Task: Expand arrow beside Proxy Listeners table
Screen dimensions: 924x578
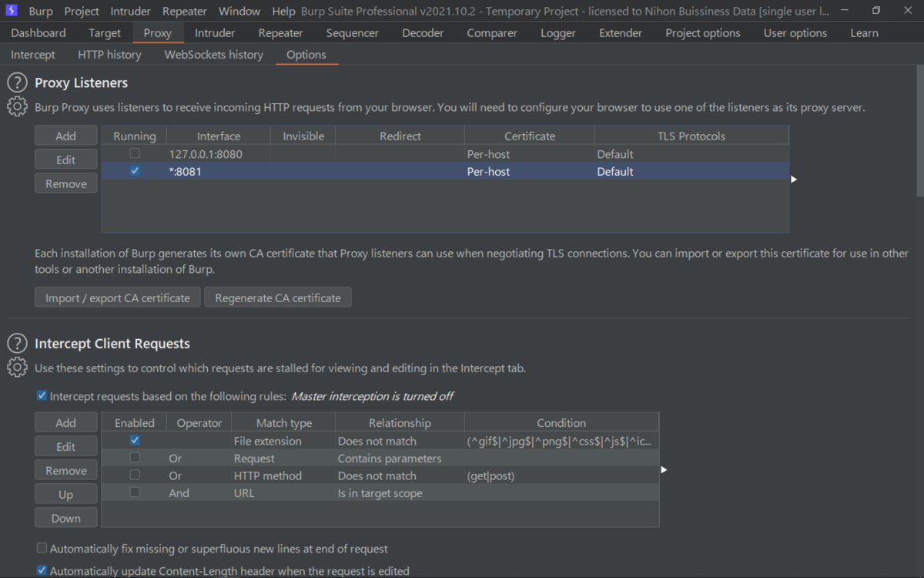Action: (x=794, y=179)
